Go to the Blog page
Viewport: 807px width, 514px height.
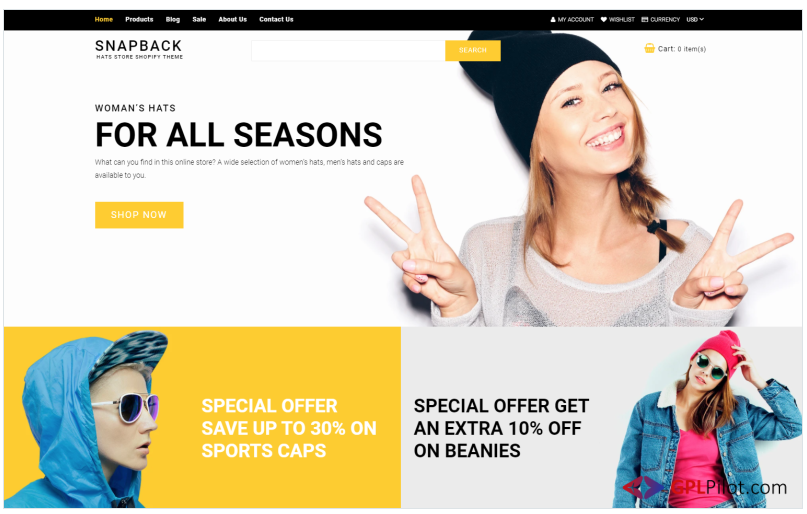[x=173, y=20]
